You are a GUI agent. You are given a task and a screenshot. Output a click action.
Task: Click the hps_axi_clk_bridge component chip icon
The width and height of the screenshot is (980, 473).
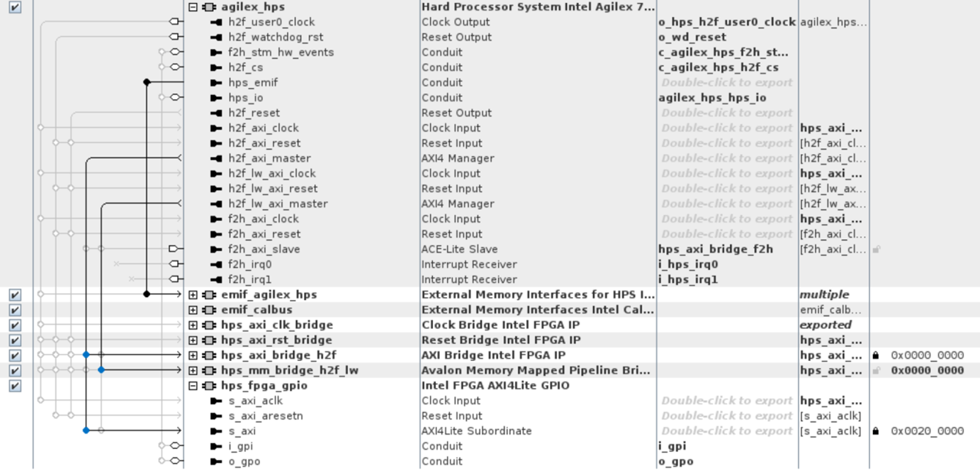click(x=209, y=325)
